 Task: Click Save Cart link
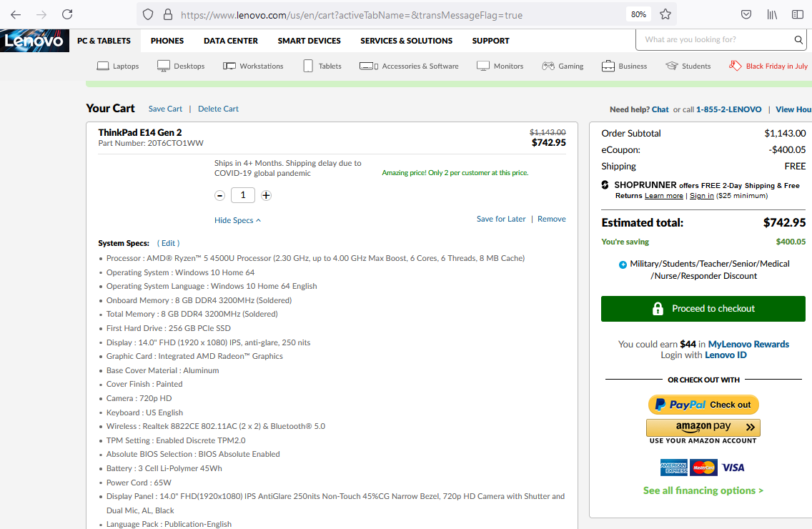165,109
